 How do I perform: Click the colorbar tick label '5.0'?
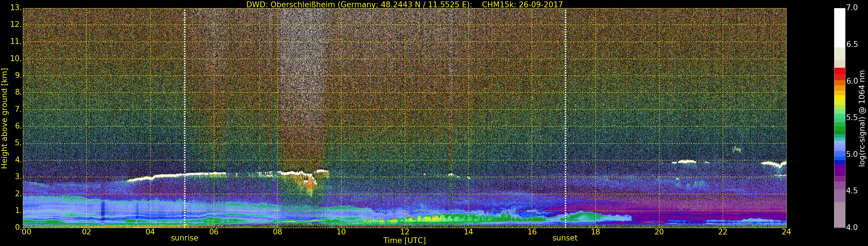[852, 154]
